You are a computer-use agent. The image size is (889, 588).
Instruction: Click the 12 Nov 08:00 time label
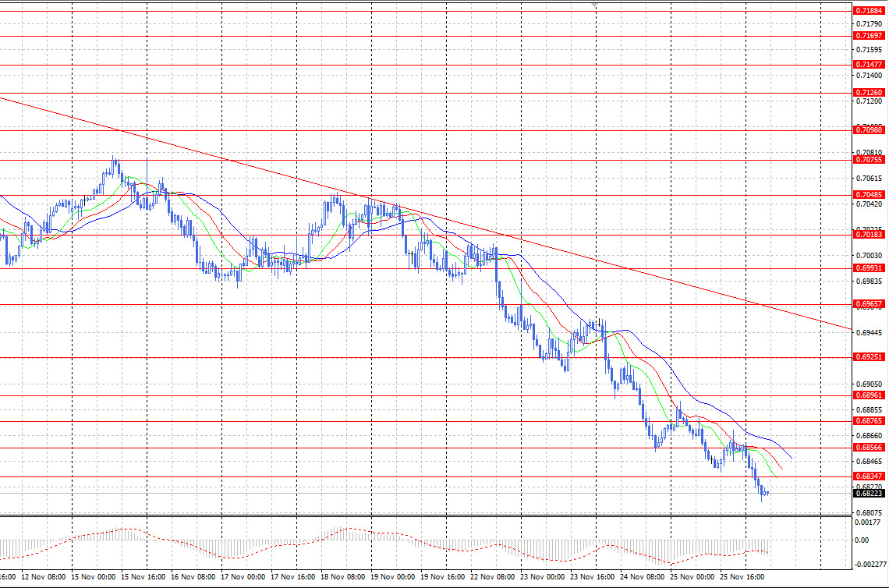tap(43, 576)
